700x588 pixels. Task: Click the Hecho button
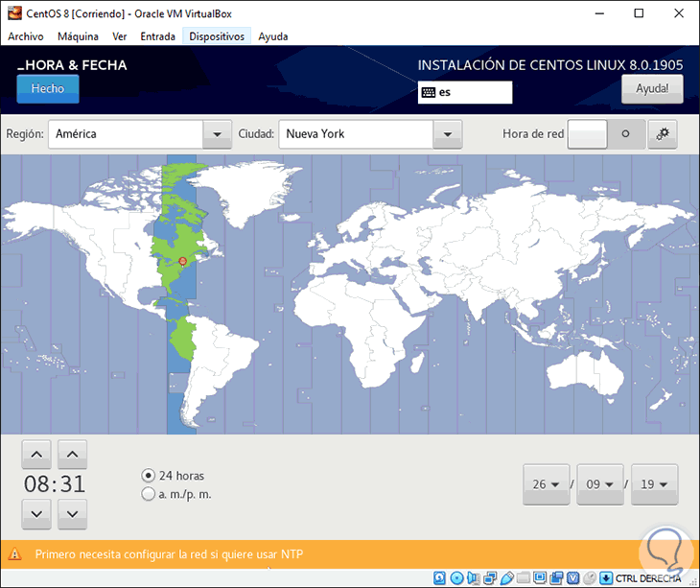(48, 89)
